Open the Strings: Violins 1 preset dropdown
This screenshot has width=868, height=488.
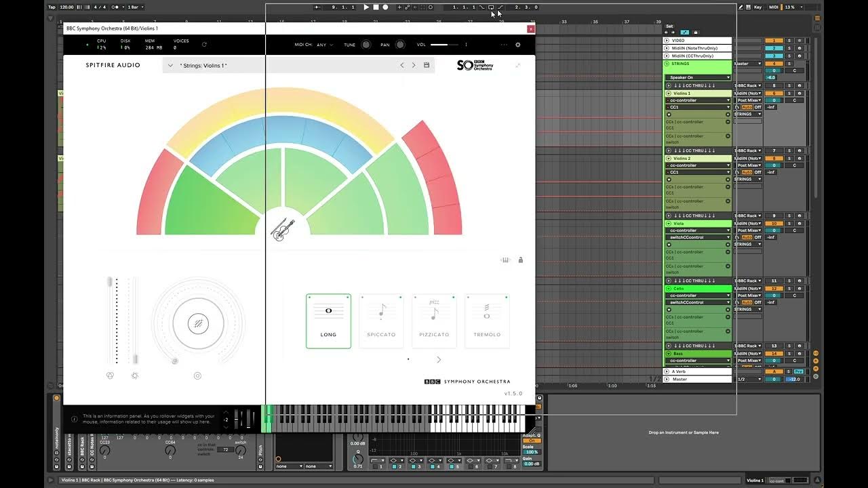point(171,65)
